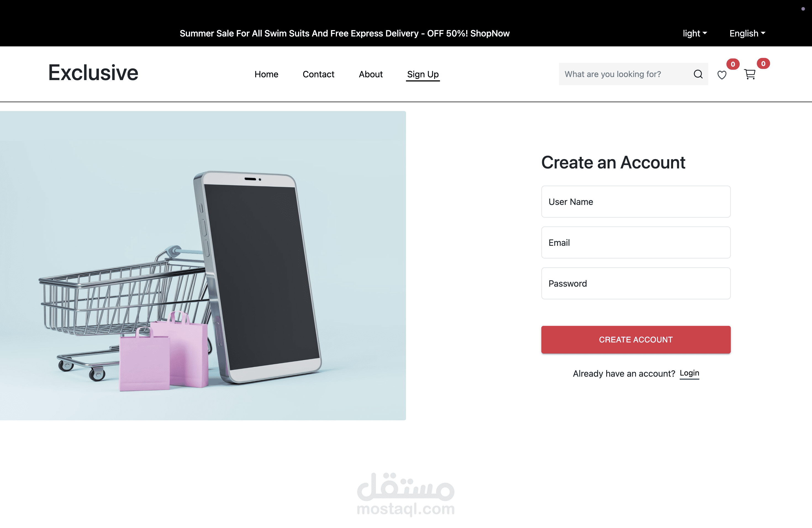812x528 pixels.
Task: Click the ShopNow link in banner
Action: (x=490, y=33)
